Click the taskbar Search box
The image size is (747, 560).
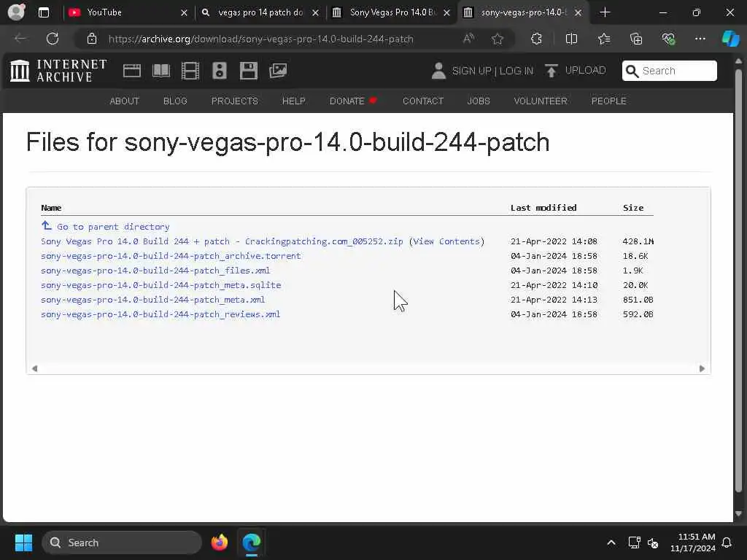tap(122, 542)
